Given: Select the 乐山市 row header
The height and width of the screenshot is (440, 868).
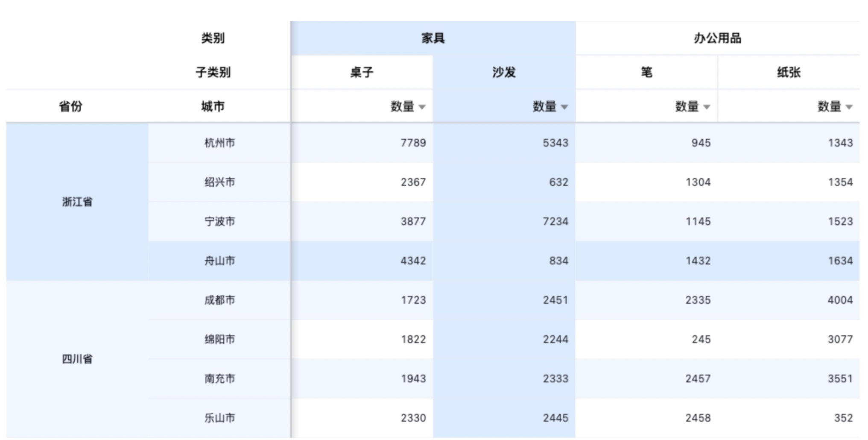Looking at the screenshot, I should (219, 418).
